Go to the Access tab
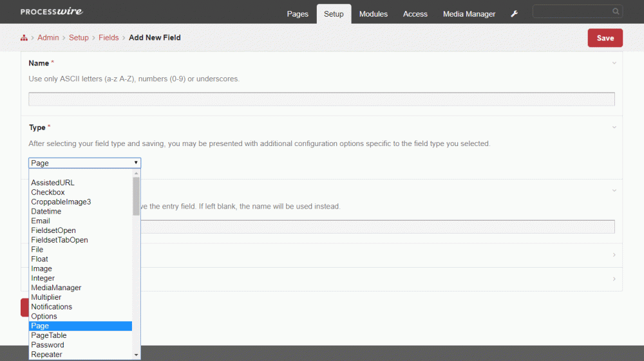 point(415,14)
